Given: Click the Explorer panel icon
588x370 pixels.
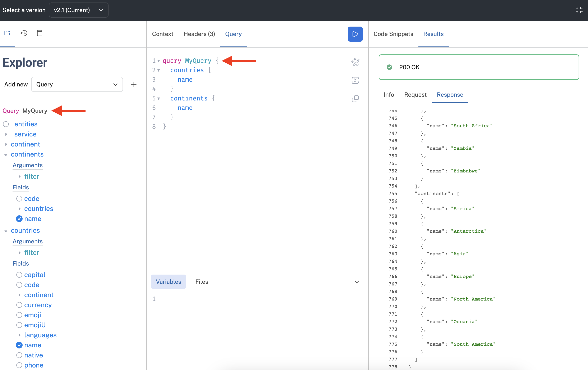Looking at the screenshot, I should (7, 33).
